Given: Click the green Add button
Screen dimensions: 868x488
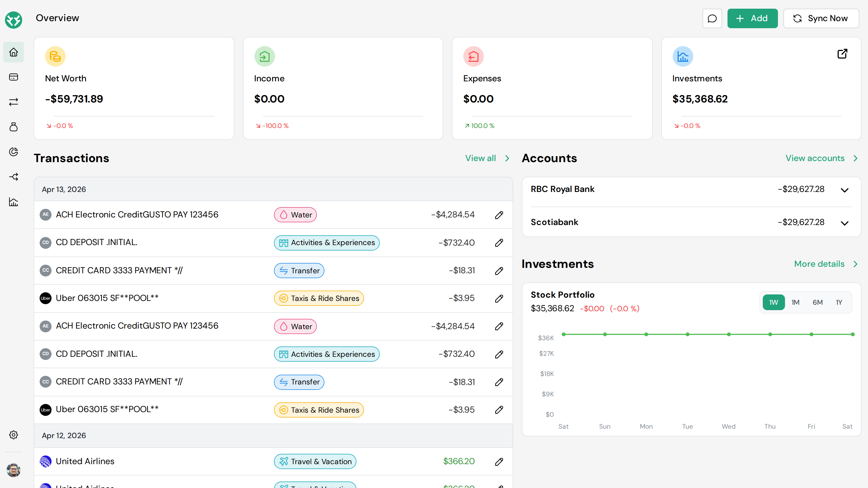Looking at the screenshot, I should pos(752,18).
